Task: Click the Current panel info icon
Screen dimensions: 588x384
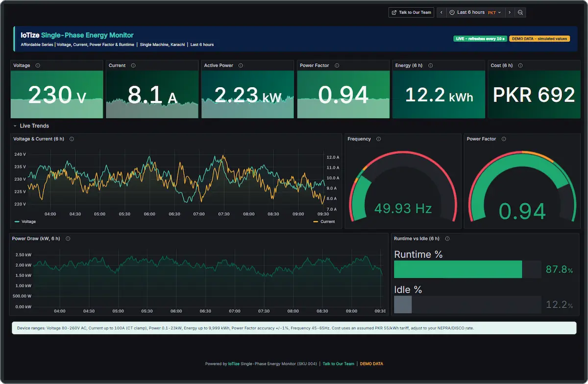Action: click(133, 66)
